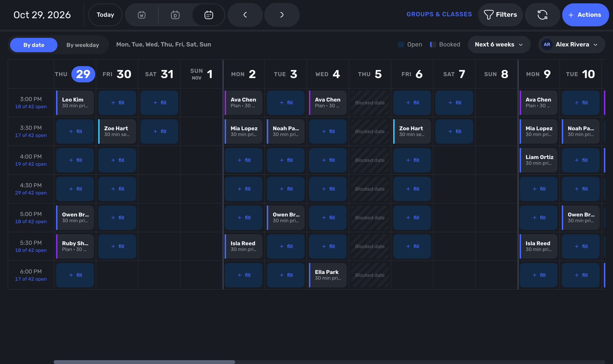Screen dimensions: 613x364
Task: Select the By date tab
Action: (x=34, y=45)
